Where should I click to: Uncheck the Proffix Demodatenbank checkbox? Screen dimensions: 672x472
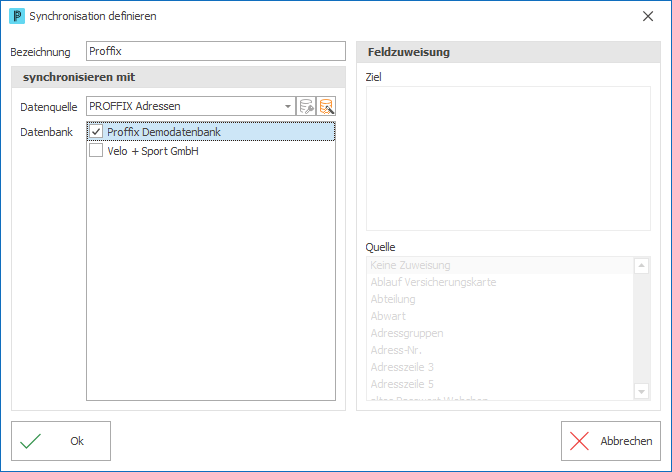point(96,132)
